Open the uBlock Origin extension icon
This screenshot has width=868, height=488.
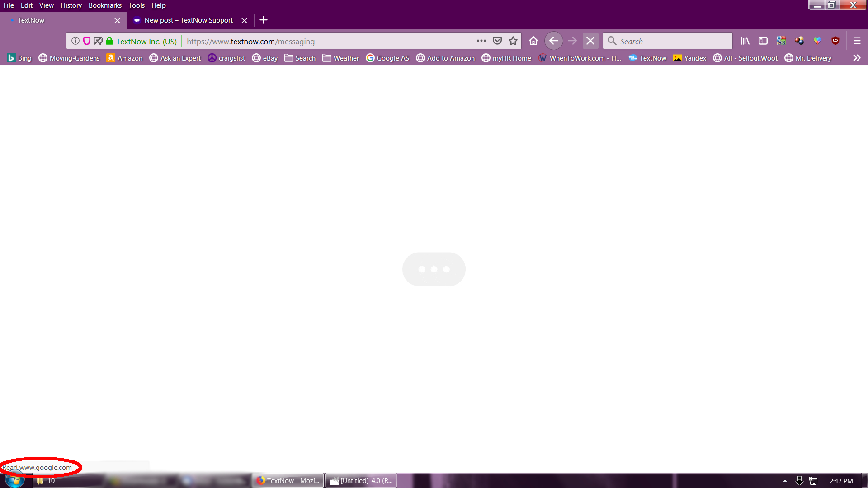point(835,41)
